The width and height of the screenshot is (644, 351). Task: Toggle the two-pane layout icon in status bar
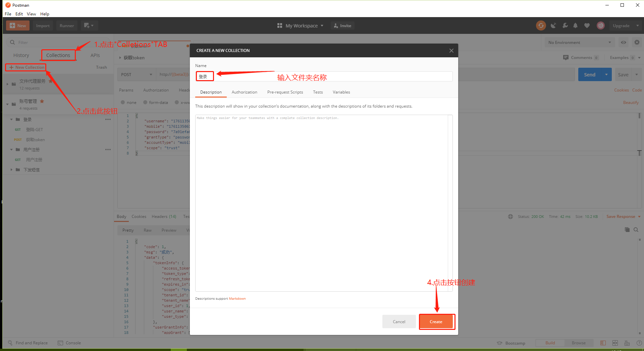(x=615, y=343)
